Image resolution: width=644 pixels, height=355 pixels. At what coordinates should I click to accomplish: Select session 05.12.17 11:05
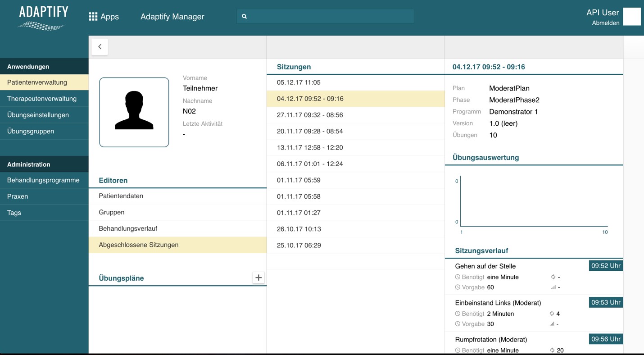pyautogui.click(x=355, y=82)
